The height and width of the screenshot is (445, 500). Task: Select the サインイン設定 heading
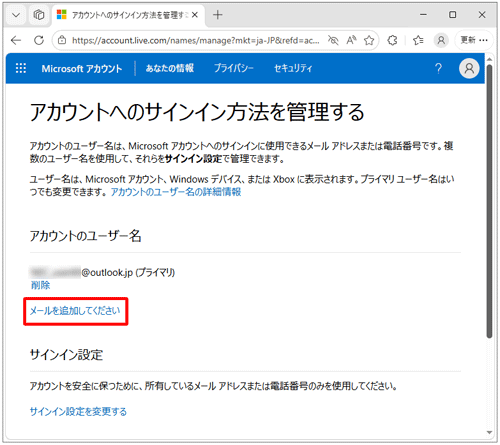[66, 355]
